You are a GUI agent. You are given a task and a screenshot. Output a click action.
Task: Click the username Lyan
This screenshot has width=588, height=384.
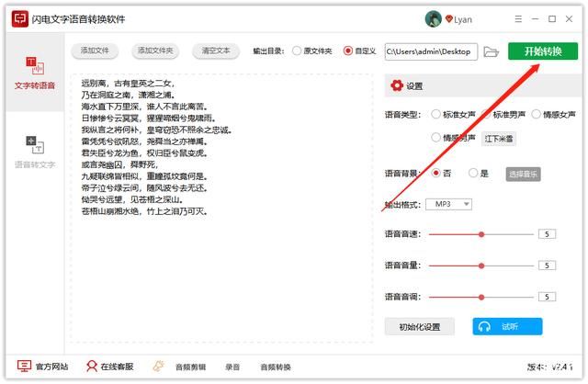point(463,19)
